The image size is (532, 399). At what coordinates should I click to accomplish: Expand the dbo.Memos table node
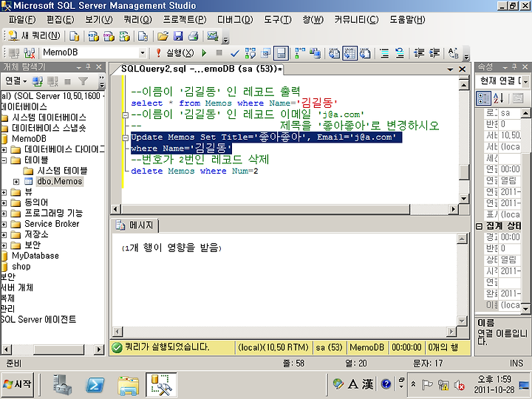click(16, 182)
